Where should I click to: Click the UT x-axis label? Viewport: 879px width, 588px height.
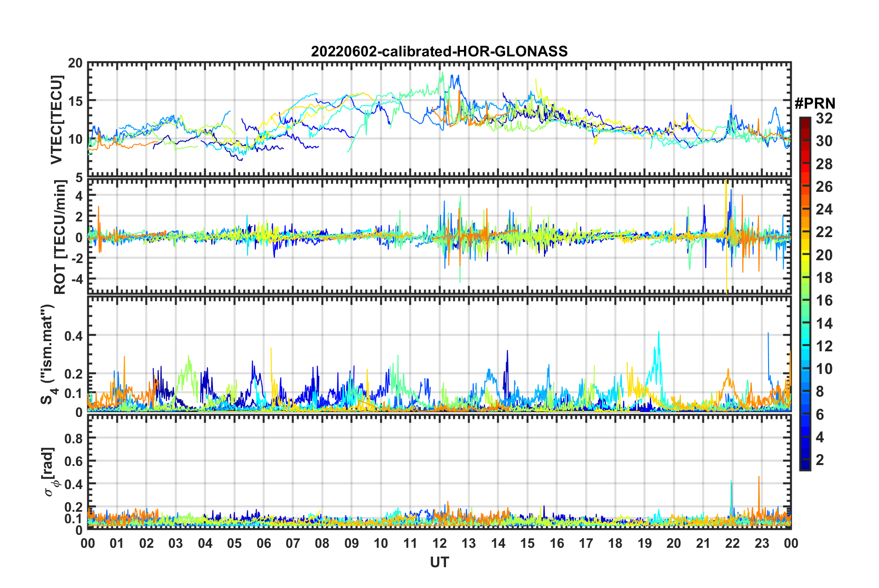(x=439, y=562)
